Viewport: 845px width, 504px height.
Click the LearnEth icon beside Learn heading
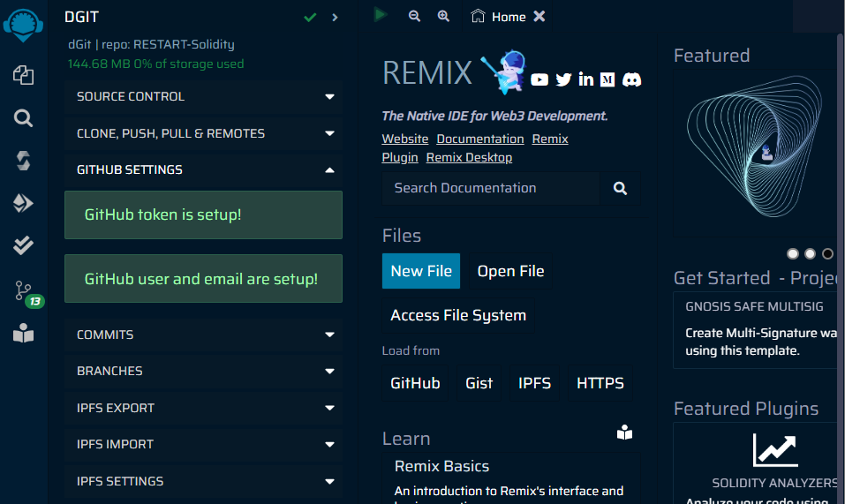point(624,433)
